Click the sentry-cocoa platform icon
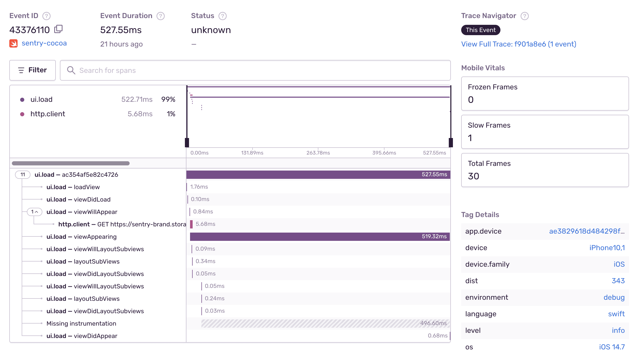Viewport: 644px width, 353px height. [14, 43]
